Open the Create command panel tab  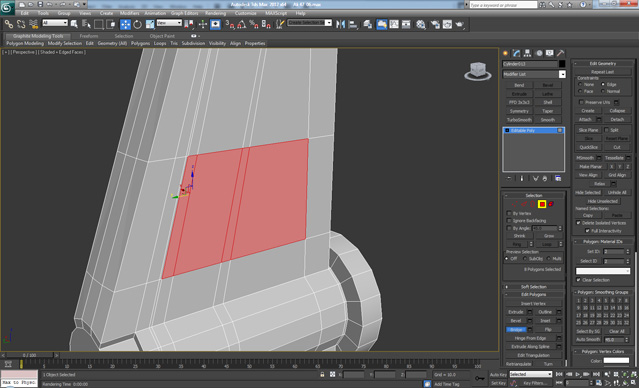click(506, 53)
